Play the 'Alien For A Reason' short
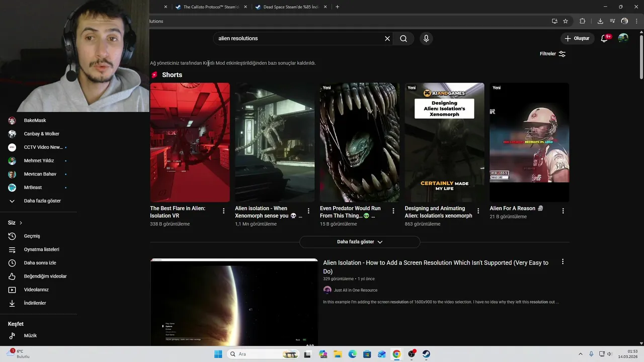This screenshot has height=362, width=644. click(x=529, y=142)
